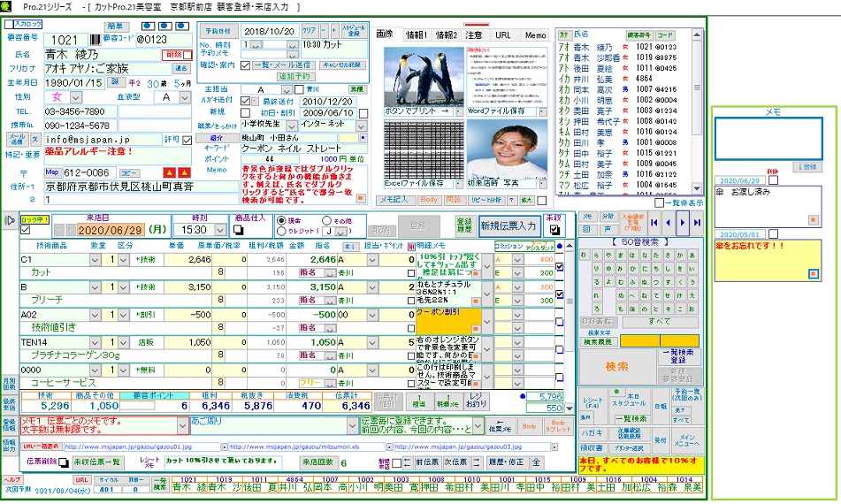Image resolution: width=841 pixels, height=504 pixels.
Task: Jump to the last customer record
Action: (697, 223)
